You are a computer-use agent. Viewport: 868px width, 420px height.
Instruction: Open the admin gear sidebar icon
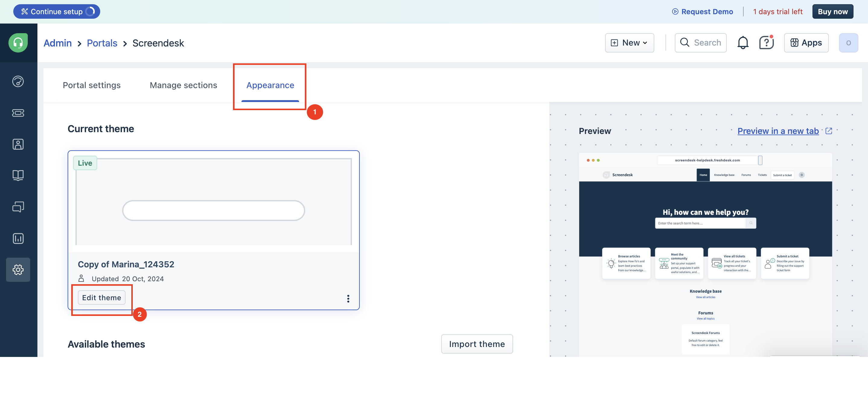tap(18, 269)
